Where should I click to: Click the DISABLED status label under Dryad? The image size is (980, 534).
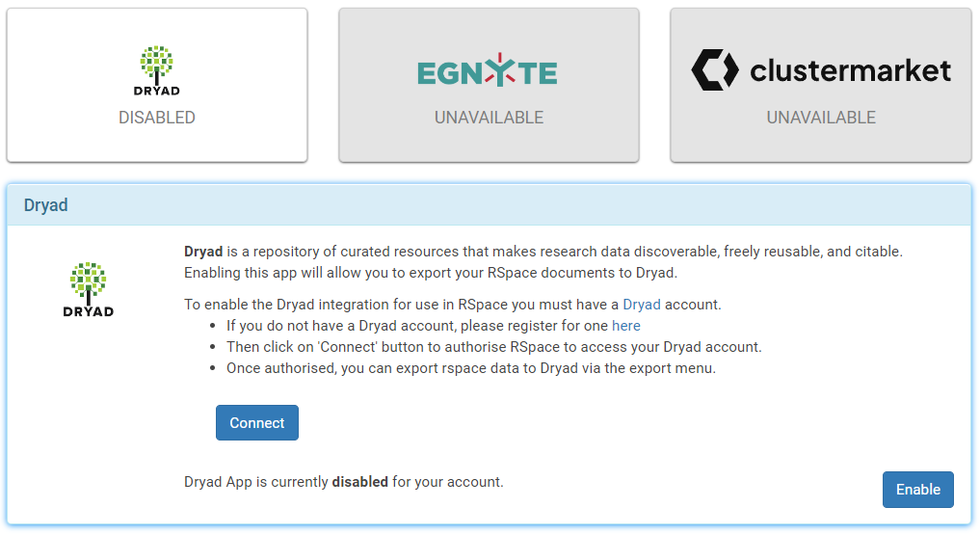point(157,118)
